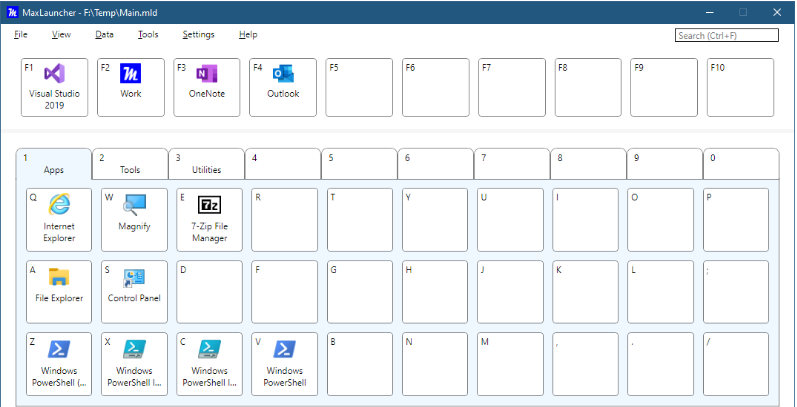The image size is (797, 407).
Task: Launch 7-Zip File Manager
Action: point(210,219)
